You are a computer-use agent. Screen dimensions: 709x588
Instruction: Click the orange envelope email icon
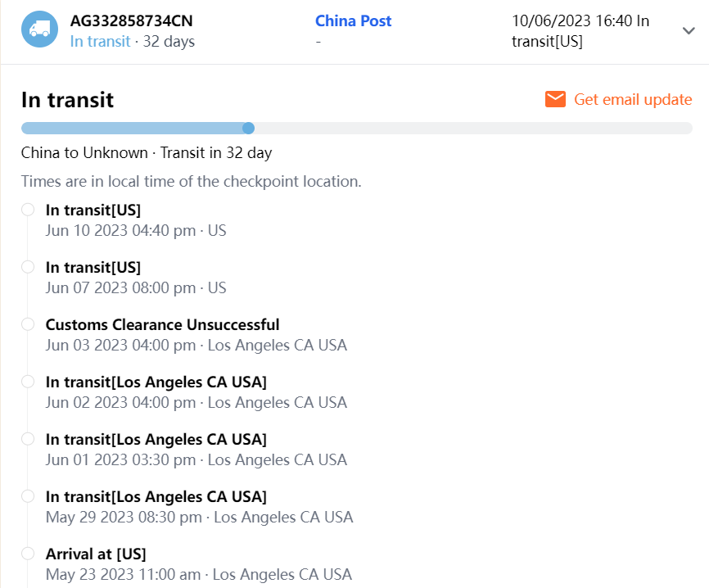tap(555, 99)
